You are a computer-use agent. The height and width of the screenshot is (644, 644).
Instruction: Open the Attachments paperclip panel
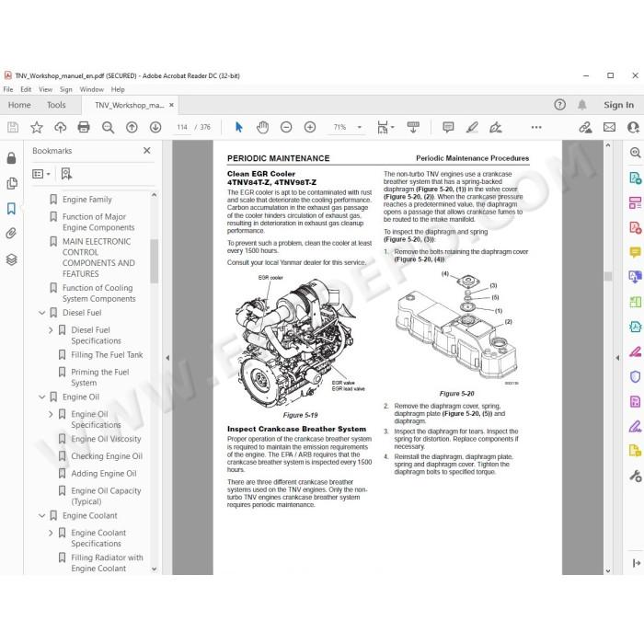tap(11, 234)
